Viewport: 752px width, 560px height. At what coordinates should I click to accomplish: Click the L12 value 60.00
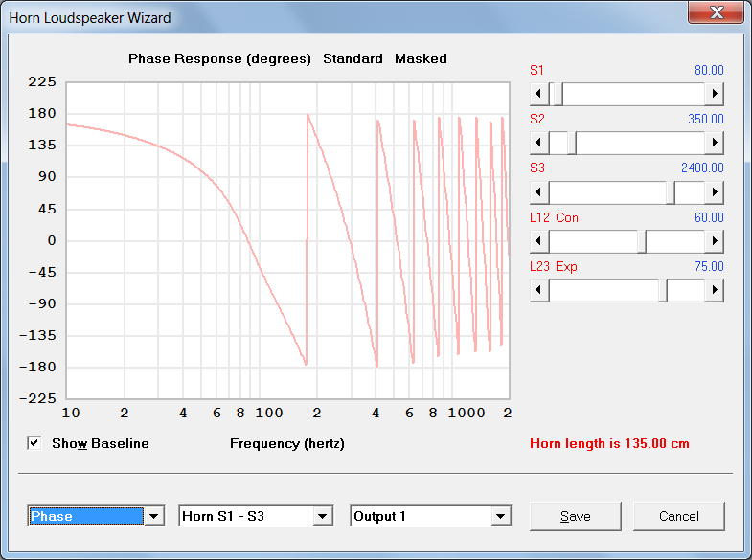tap(709, 217)
